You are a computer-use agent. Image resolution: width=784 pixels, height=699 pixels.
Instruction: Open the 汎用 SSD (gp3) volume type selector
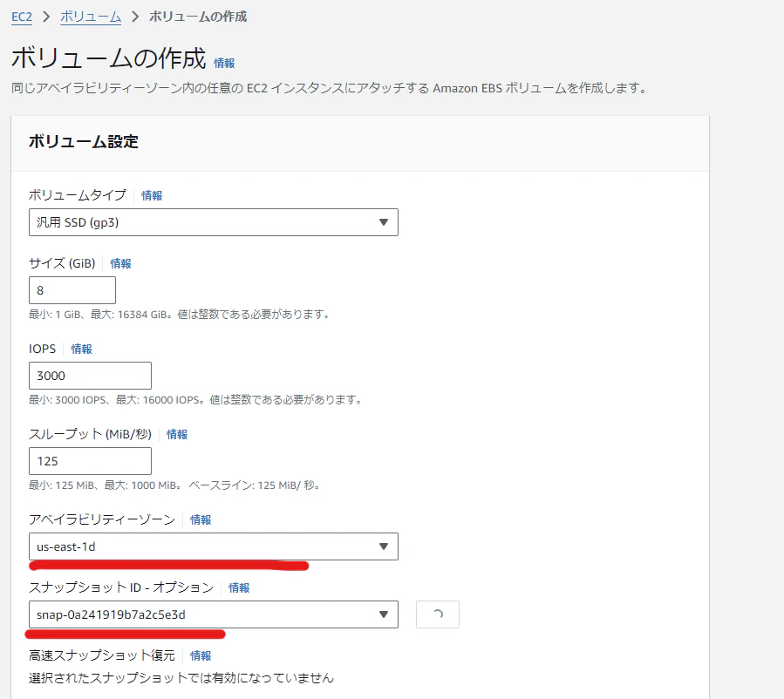pyautogui.click(x=214, y=222)
